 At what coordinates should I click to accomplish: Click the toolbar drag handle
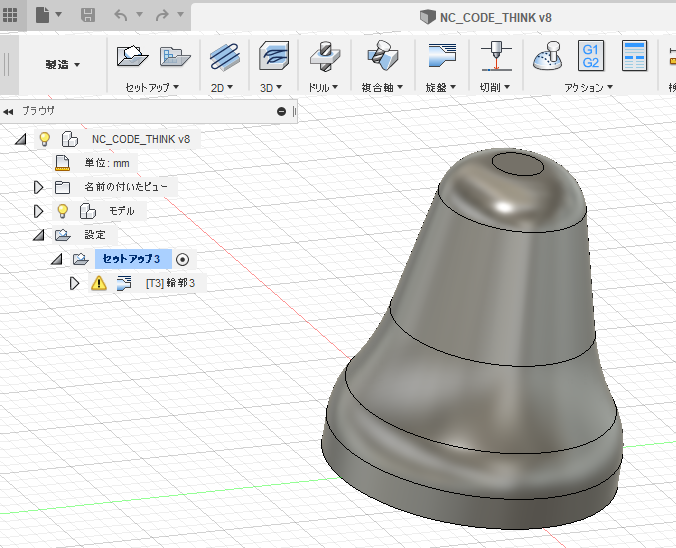pos(7,65)
